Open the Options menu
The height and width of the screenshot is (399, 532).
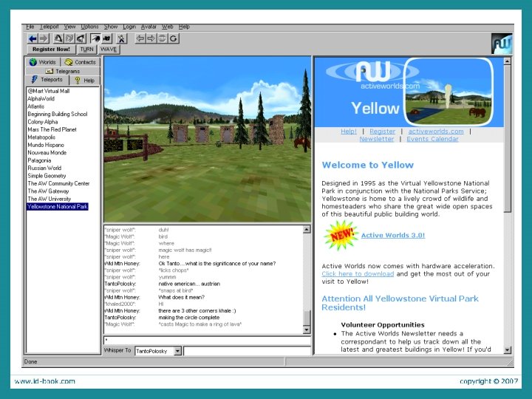point(89,27)
